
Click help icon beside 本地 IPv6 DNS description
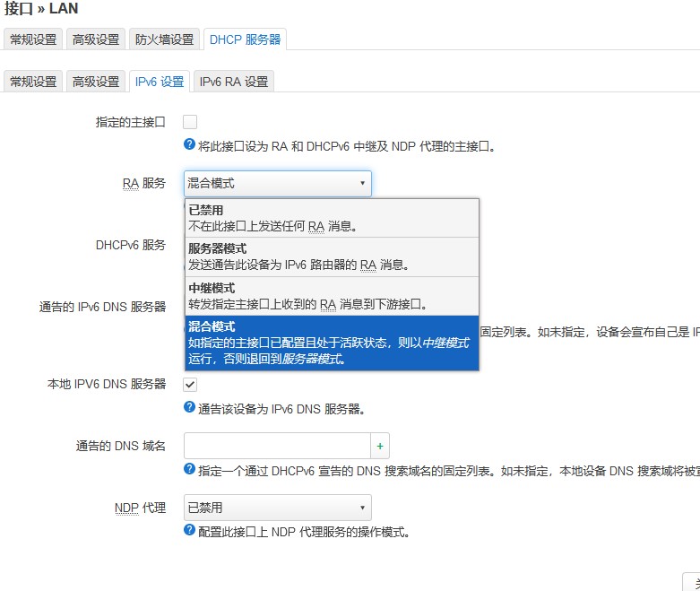coord(189,408)
